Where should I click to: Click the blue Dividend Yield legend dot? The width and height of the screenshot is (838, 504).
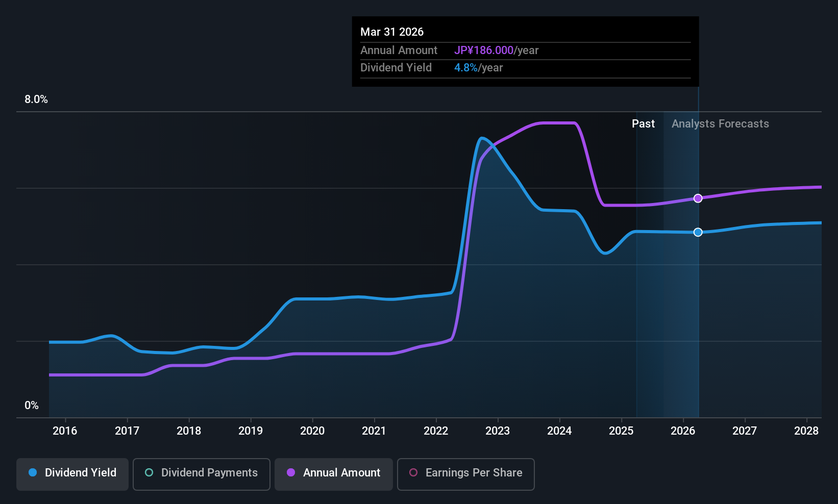tap(33, 472)
